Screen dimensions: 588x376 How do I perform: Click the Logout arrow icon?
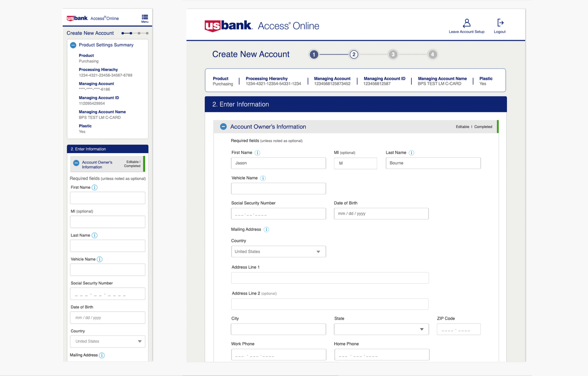click(500, 23)
